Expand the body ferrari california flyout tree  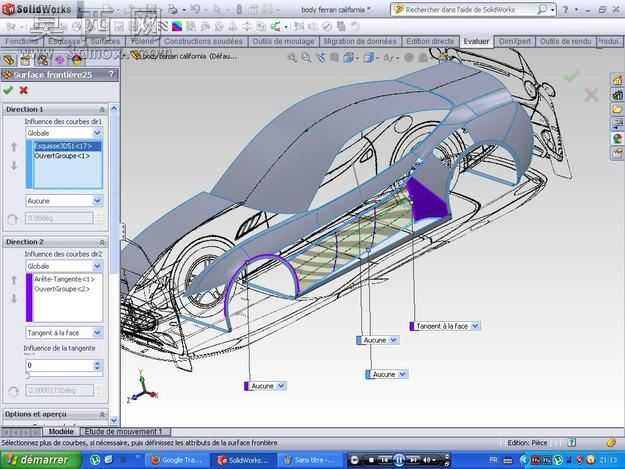click(125, 56)
